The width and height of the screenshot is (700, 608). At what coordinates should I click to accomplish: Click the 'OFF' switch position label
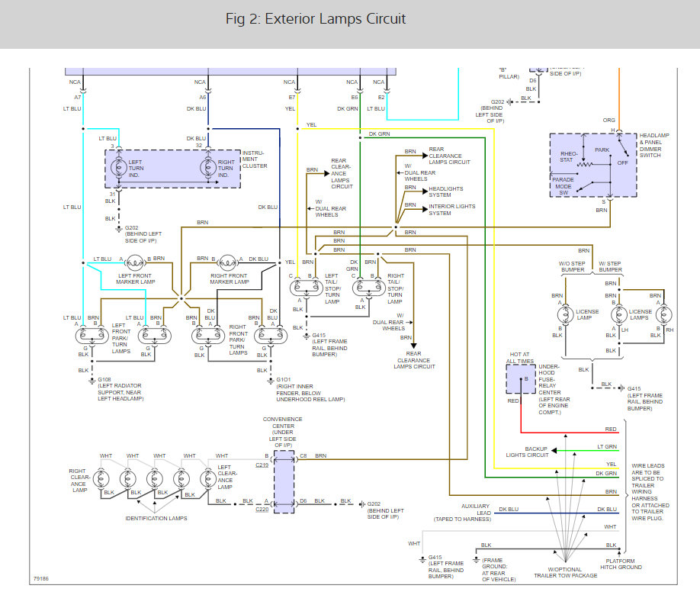(622, 162)
